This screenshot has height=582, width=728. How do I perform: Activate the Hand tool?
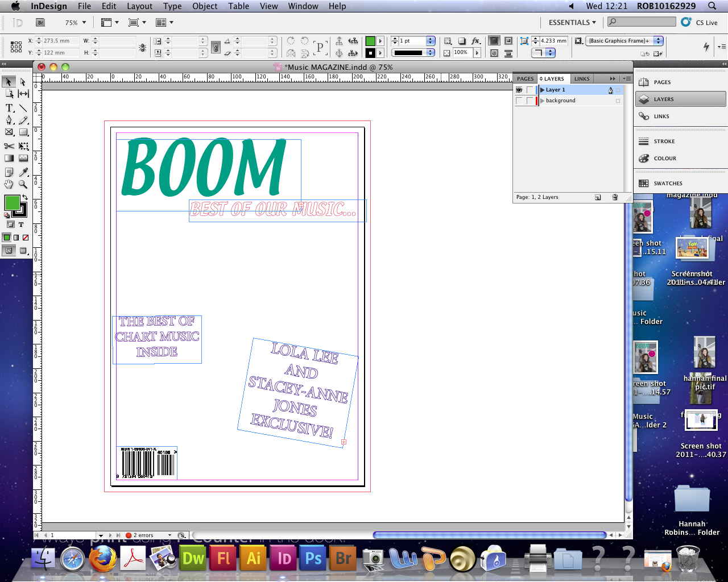[10, 183]
